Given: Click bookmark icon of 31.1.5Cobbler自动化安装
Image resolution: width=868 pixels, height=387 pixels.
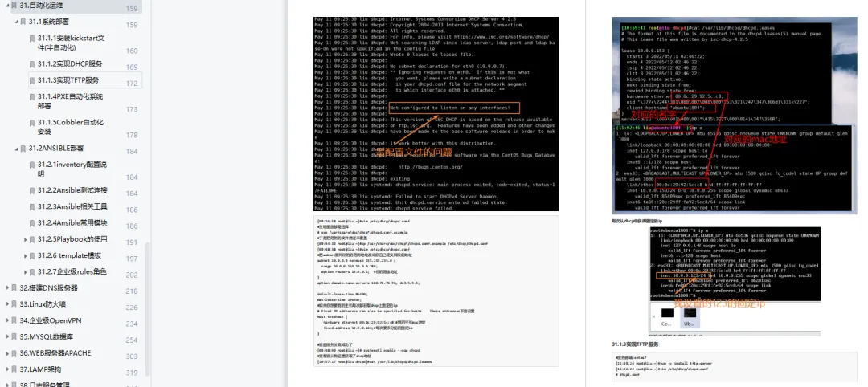Looking at the screenshot, I should click(x=32, y=123).
